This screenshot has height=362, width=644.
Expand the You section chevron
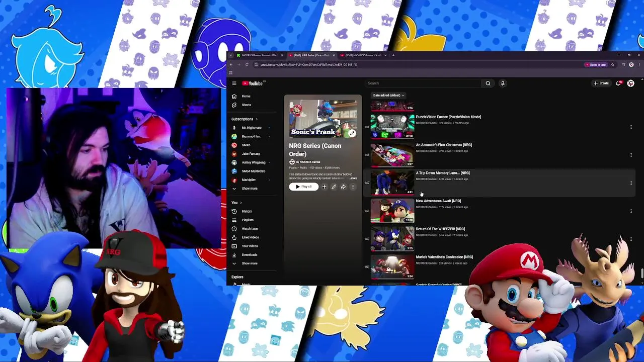(240, 203)
